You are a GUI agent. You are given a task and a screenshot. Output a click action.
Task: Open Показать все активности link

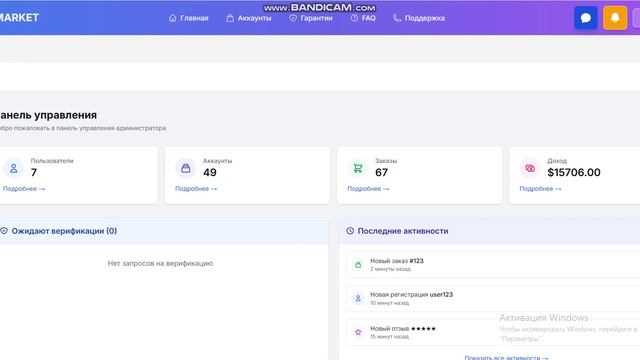click(x=506, y=358)
